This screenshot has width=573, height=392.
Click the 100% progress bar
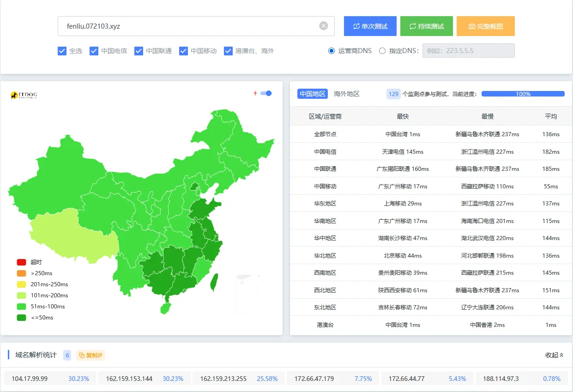(523, 94)
